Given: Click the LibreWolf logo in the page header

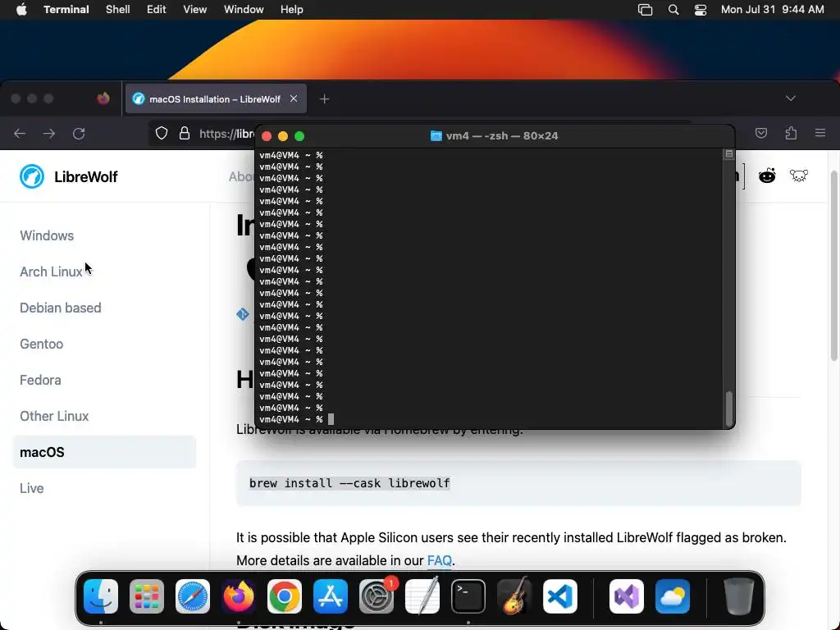Looking at the screenshot, I should pos(69,177).
